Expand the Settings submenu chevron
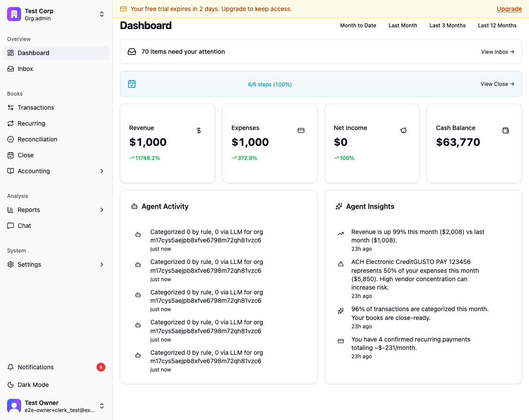This screenshot has width=529, height=420. 102,264
